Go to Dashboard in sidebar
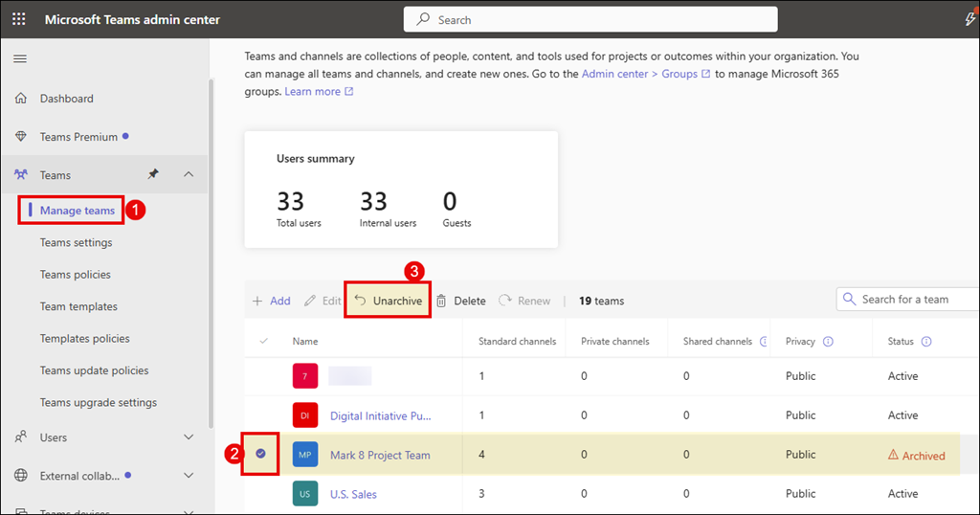Image resolution: width=980 pixels, height=515 pixels. point(66,99)
